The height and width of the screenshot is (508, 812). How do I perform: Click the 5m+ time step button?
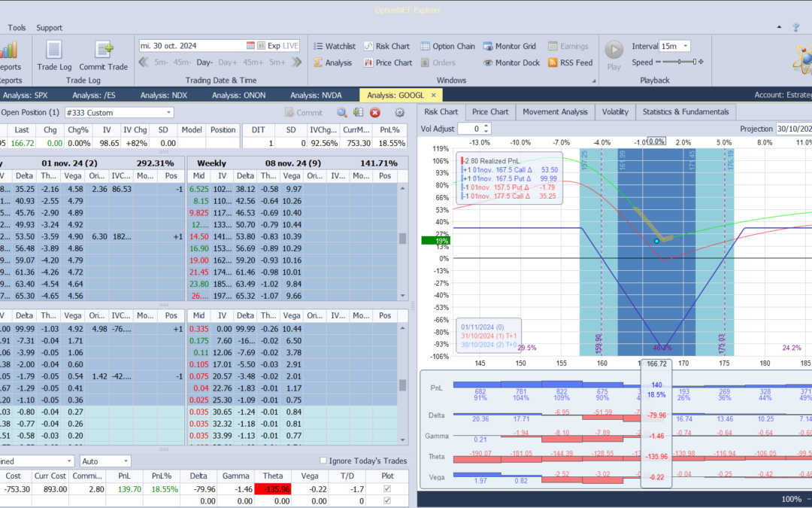pos(277,62)
